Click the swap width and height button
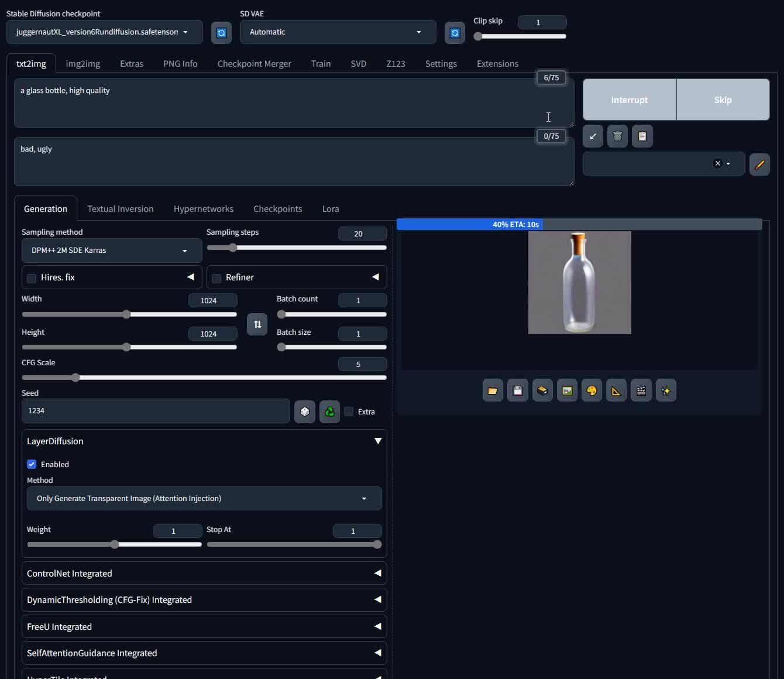This screenshot has width=784, height=679. (x=257, y=324)
